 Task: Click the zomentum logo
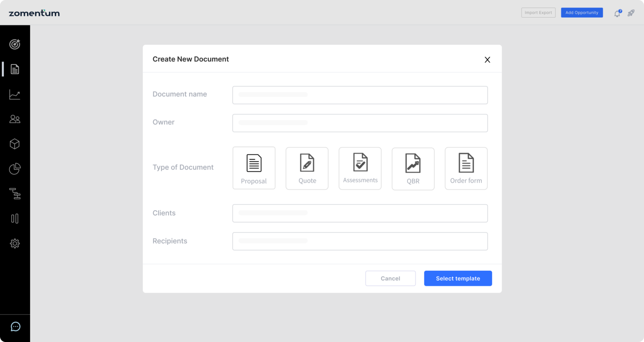click(x=34, y=13)
